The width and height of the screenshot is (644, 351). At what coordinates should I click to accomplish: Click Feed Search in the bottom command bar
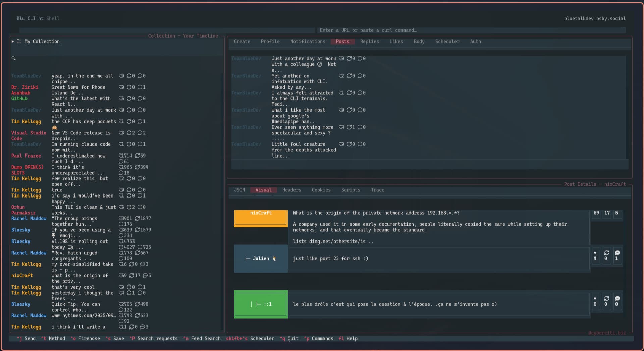tap(202, 338)
